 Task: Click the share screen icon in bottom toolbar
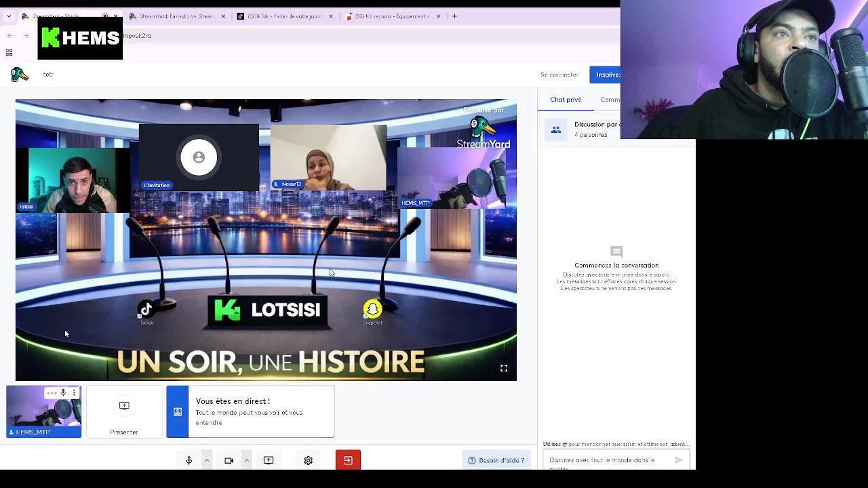click(x=269, y=460)
